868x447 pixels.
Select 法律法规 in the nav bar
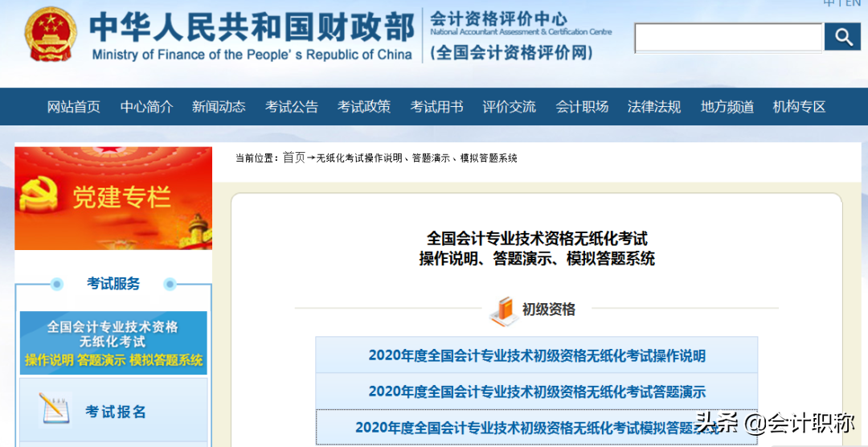point(654,106)
